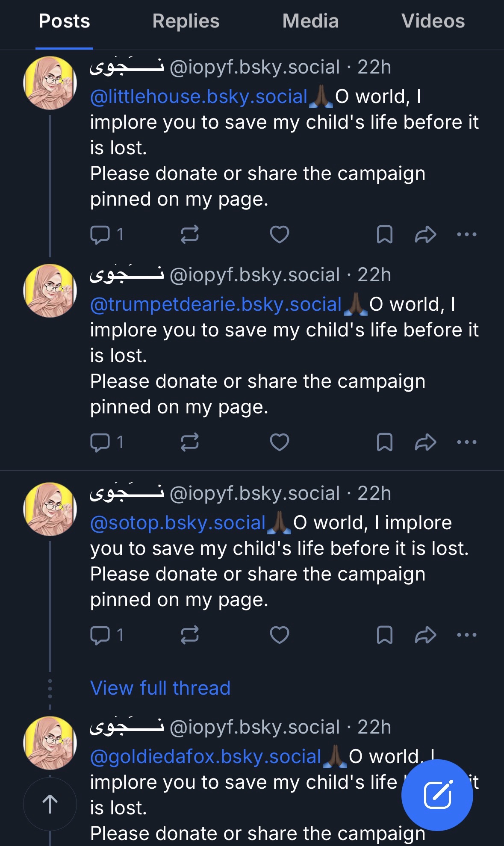504x846 pixels.
Task: Like the @trumpetdearie mention post
Action: pyautogui.click(x=280, y=442)
